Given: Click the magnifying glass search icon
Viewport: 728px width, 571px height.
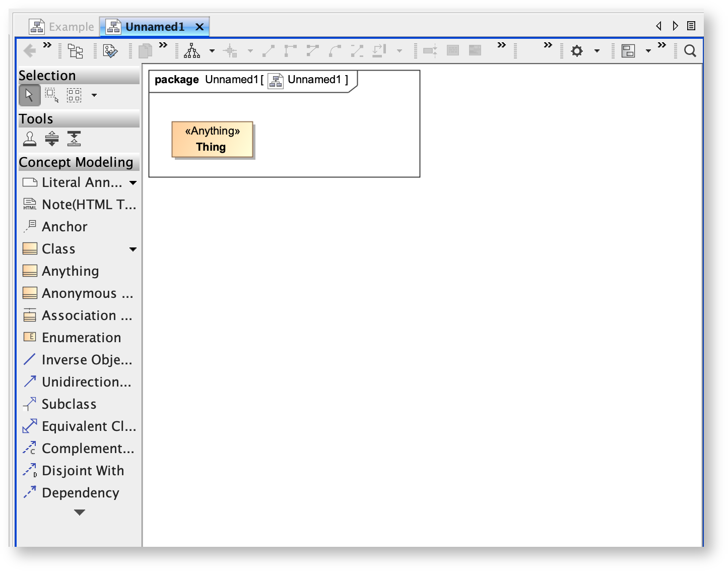Looking at the screenshot, I should (x=690, y=51).
